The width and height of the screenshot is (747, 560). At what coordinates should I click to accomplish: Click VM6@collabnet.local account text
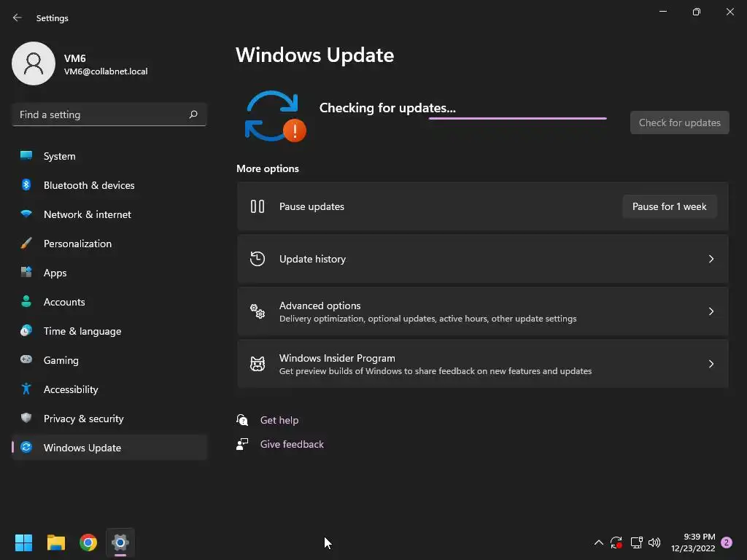pos(106,71)
